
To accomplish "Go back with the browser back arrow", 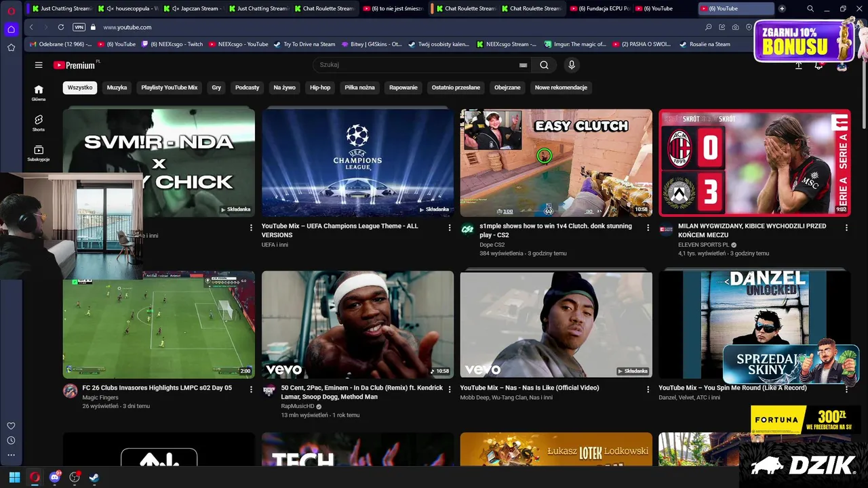I will 31,27.
